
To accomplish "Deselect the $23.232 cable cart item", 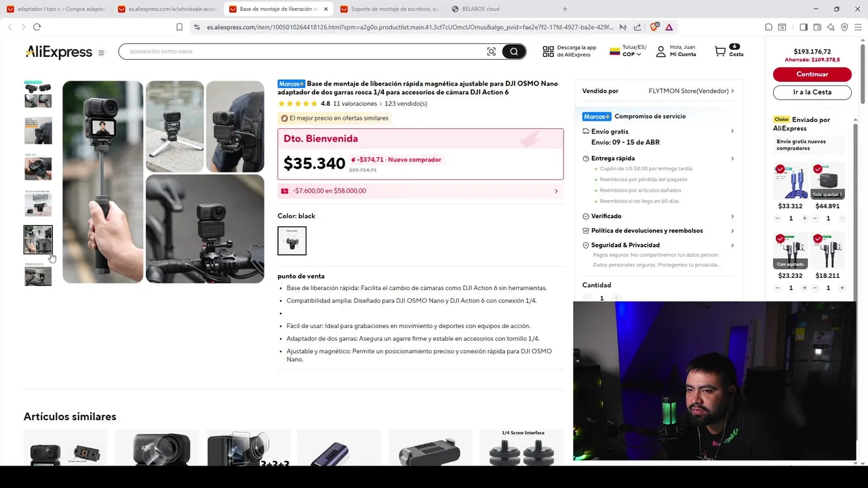I will pos(781,239).
